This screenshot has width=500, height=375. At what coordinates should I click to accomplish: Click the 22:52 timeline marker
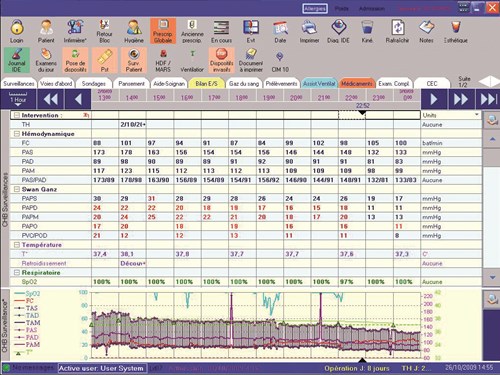click(x=362, y=106)
